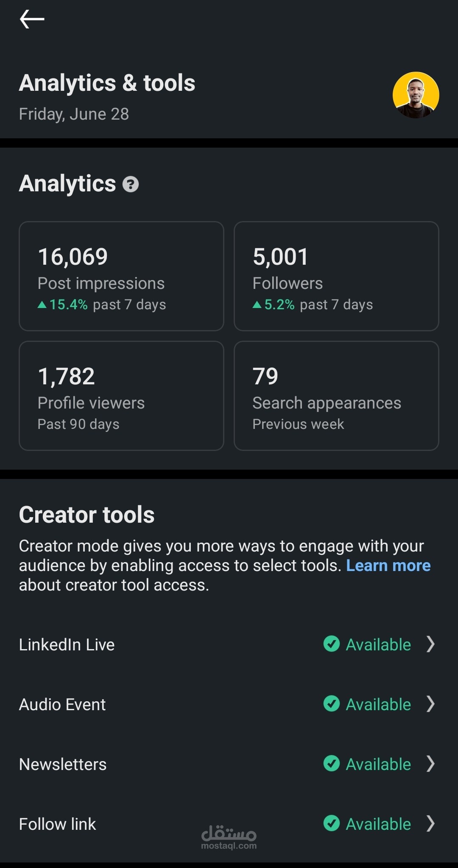Open the Analytics help question mark icon
This screenshot has width=458, height=868.
point(131,184)
